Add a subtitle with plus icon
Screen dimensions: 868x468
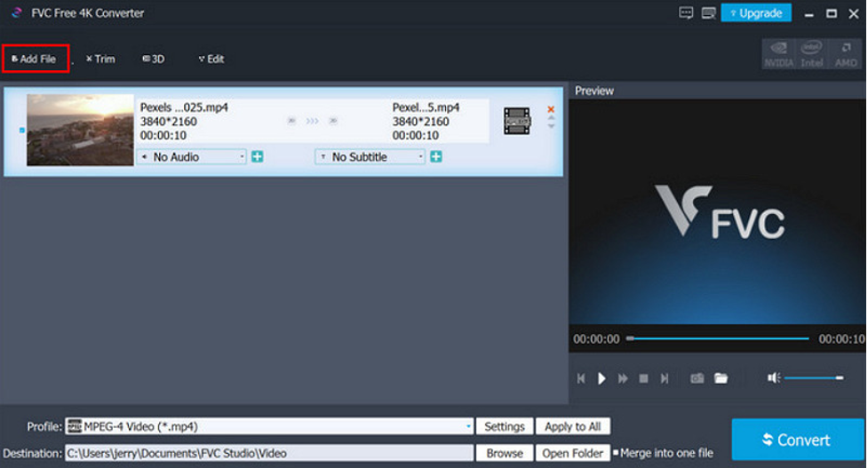tap(436, 157)
